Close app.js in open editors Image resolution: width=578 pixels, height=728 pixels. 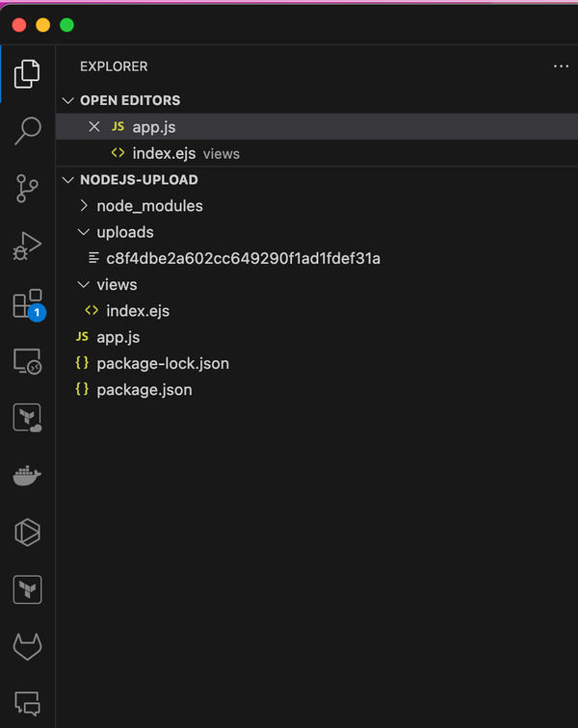[x=94, y=127]
